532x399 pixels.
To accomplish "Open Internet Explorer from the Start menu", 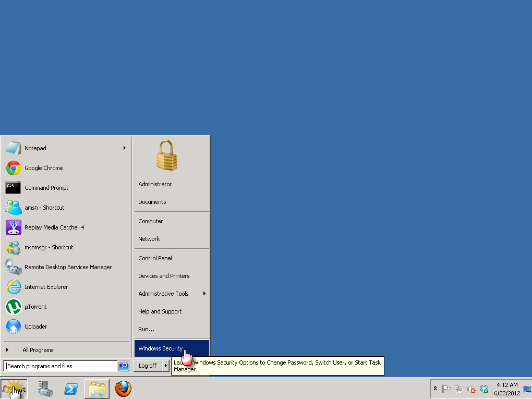I will tap(46, 287).
